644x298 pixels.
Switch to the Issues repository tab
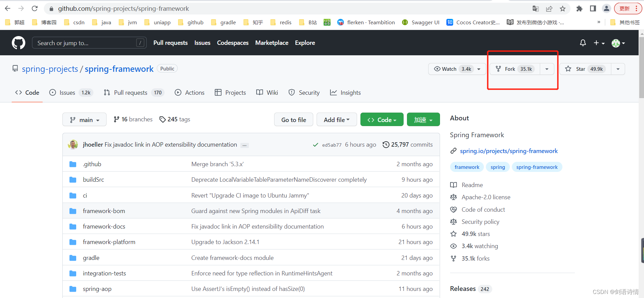(x=71, y=93)
